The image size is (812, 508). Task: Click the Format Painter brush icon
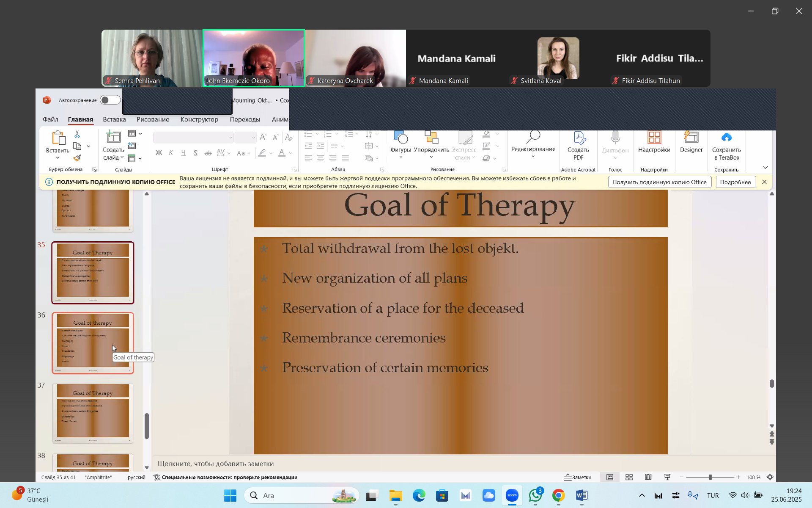tap(77, 158)
